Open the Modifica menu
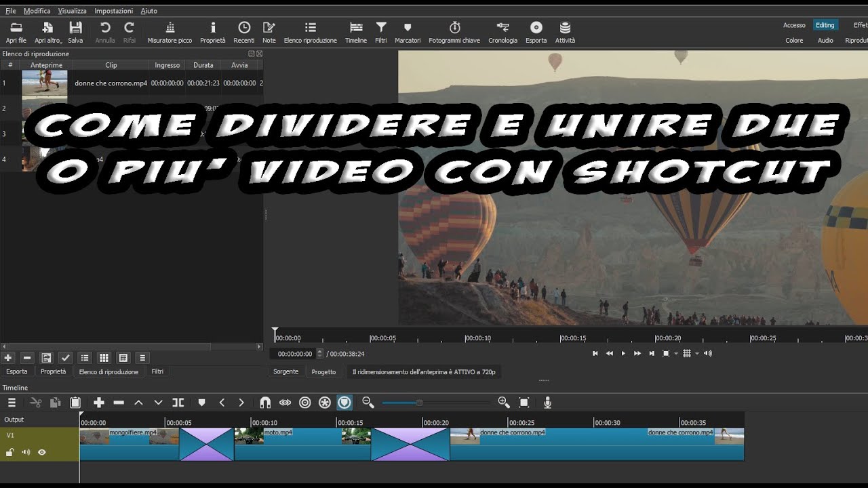Image resolution: width=868 pixels, height=488 pixels. point(37,11)
